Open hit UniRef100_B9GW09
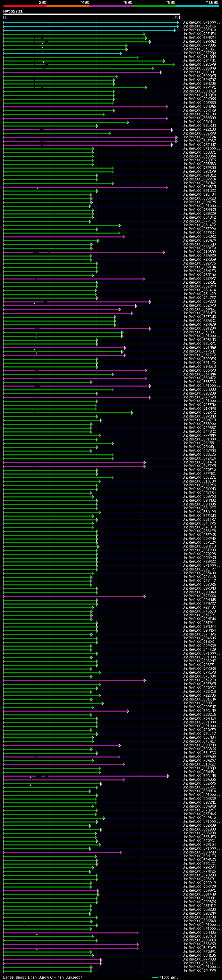 click(x=199, y=68)
